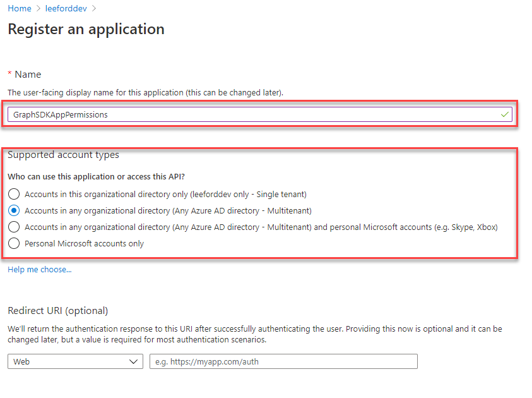Image resolution: width=532 pixels, height=398 pixels.
Task: Click the chevron after leeforddev breadcrumb
Action: (x=94, y=8)
